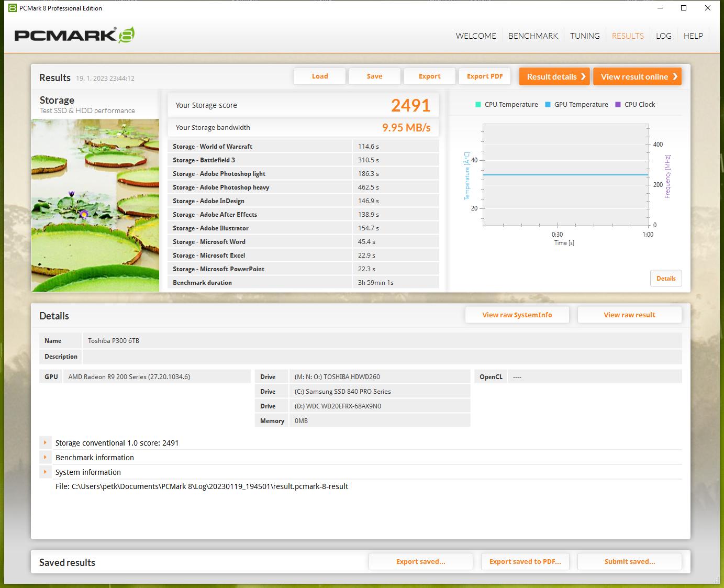The width and height of the screenshot is (724, 588).
Task: Click Export saved to PDF... button
Action: pos(525,561)
